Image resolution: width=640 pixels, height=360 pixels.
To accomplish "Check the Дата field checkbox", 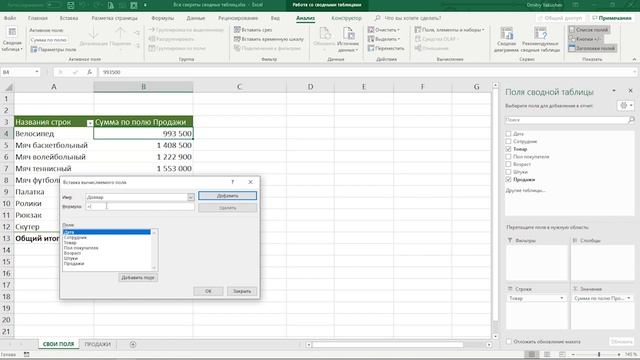I will pos(508,133).
